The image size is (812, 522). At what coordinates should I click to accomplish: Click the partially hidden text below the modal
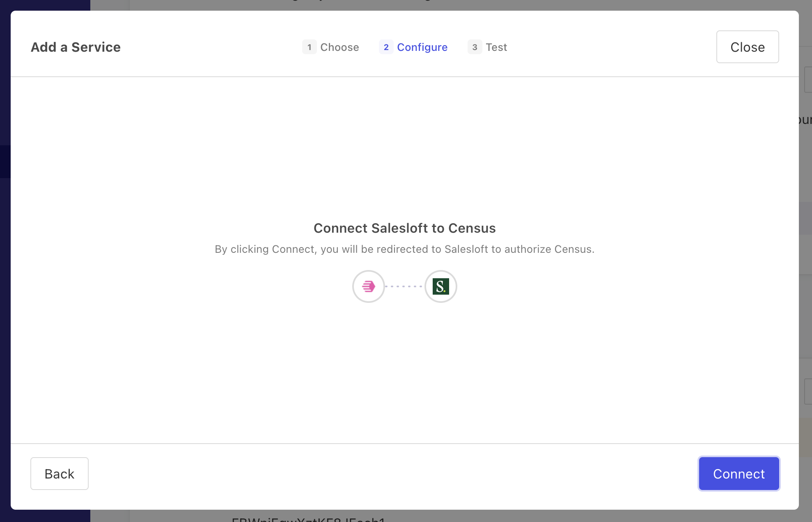pos(308,518)
